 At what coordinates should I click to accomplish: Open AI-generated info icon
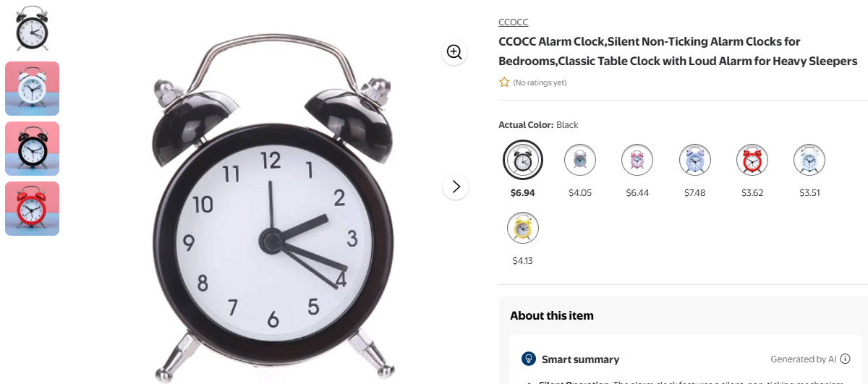point(845,359)
